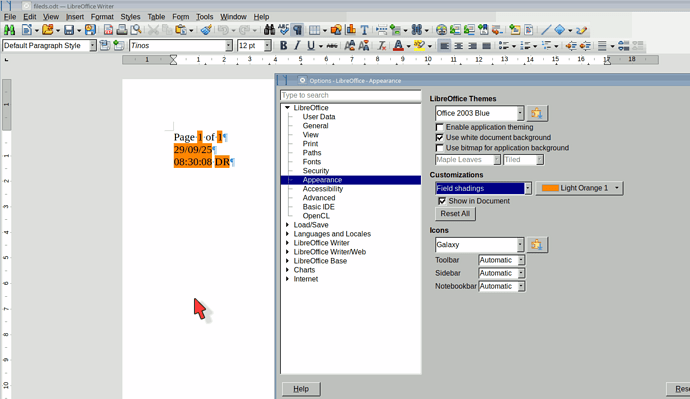Click the Insert Page Break icon
Screen dimensions: 690x399
tap(382, 30)
